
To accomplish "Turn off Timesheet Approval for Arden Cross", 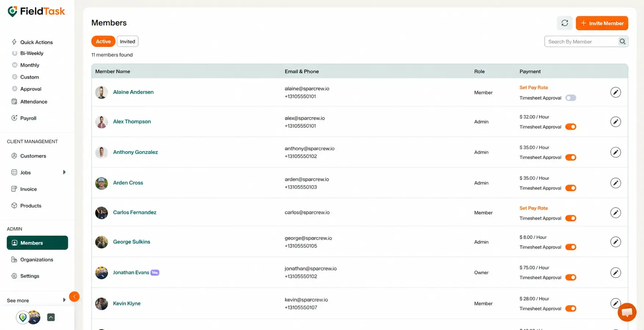I will 571,188.
